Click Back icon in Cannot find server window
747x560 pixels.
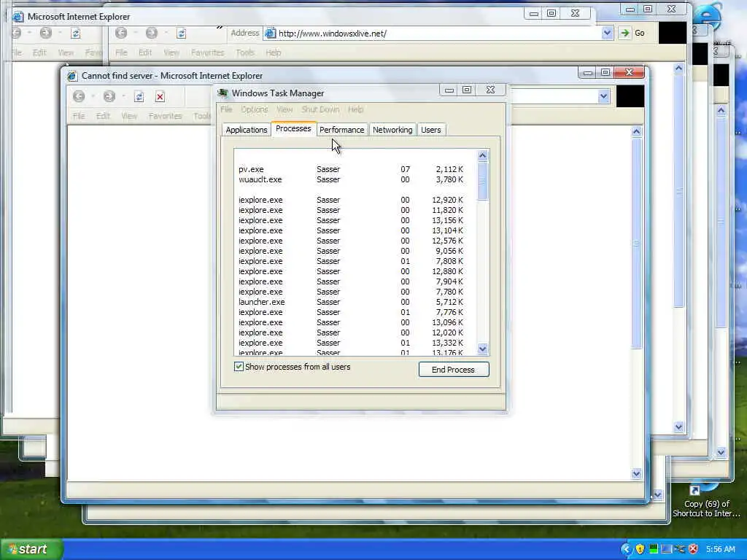79,97
